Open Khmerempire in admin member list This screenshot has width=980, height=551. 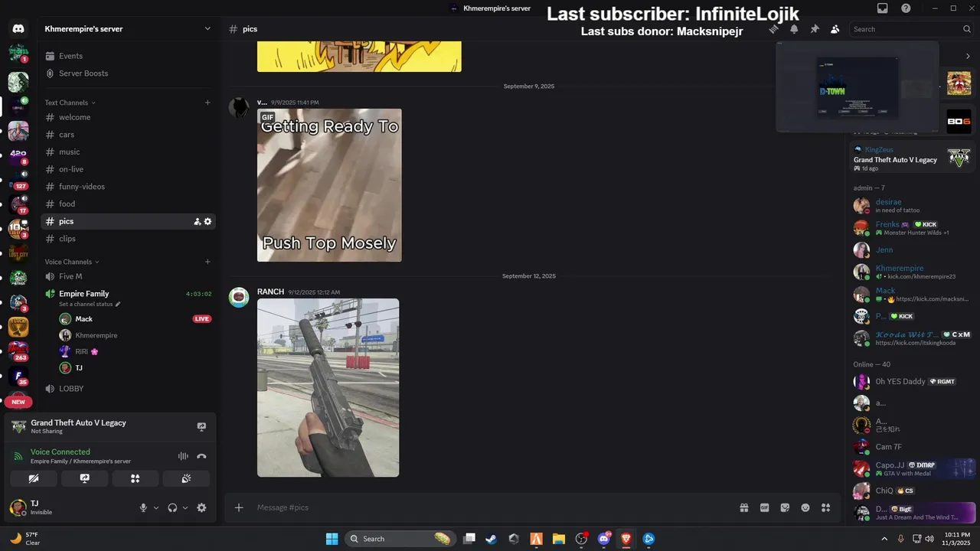[x=900, y=269]
